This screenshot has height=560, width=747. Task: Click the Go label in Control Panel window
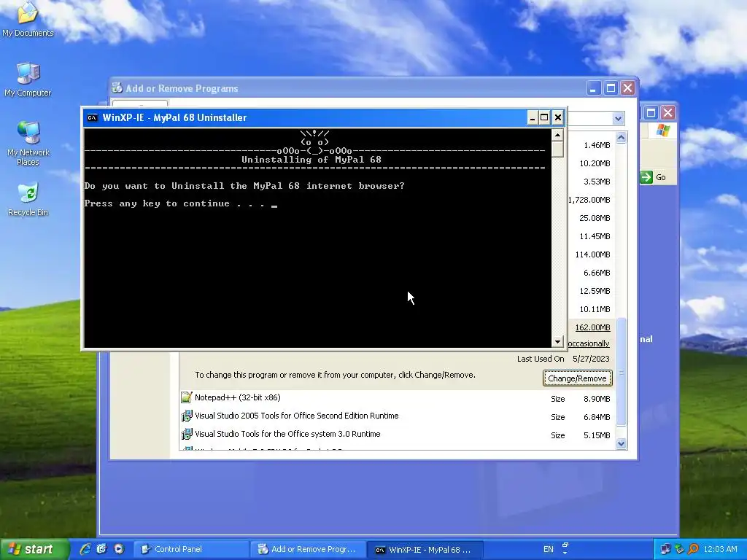(x=660, y=177)
